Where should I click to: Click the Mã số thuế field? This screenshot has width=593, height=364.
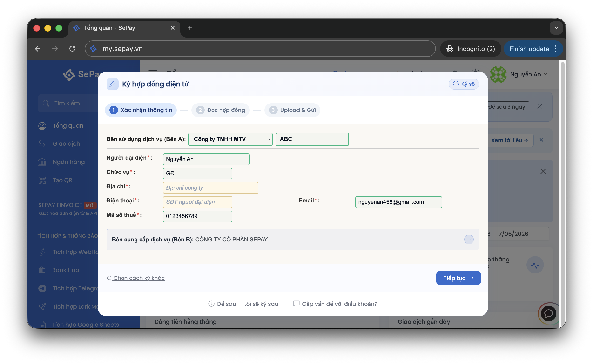197,216
